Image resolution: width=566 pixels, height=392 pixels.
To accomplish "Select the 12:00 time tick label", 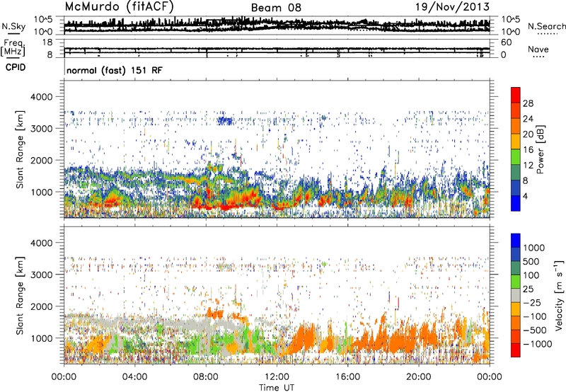I will coord(277,377).
